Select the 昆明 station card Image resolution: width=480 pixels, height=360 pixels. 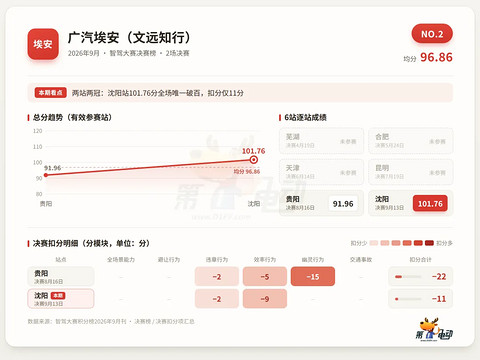pyautogui.click(x=411, y=172)
